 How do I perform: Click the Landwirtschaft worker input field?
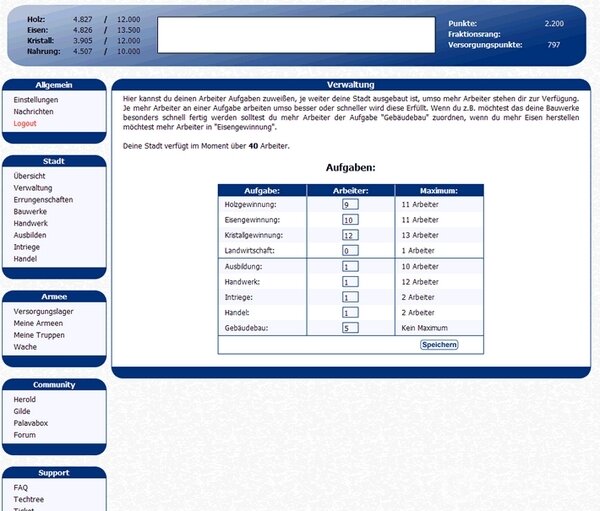350,250
